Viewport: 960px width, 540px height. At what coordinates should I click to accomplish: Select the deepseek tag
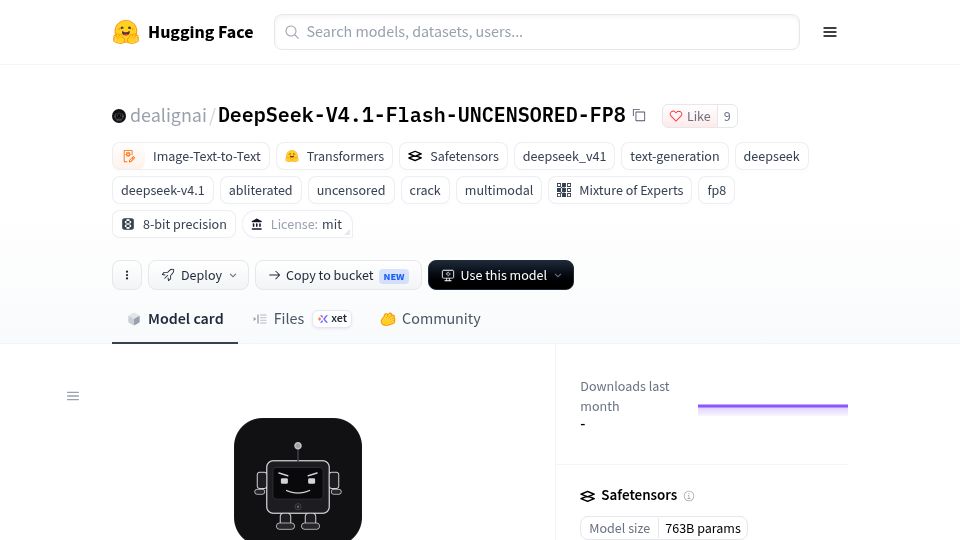pyautogui.click(x=771, y=156)
